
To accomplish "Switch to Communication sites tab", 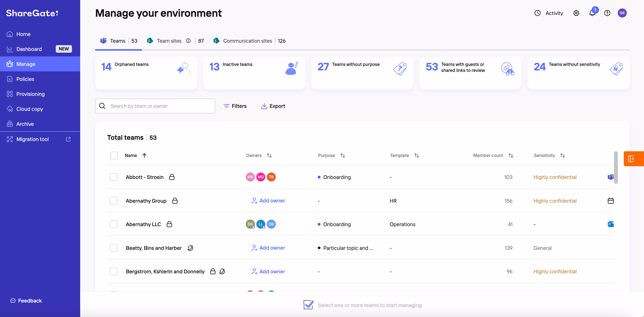I will tap(247, 41).
